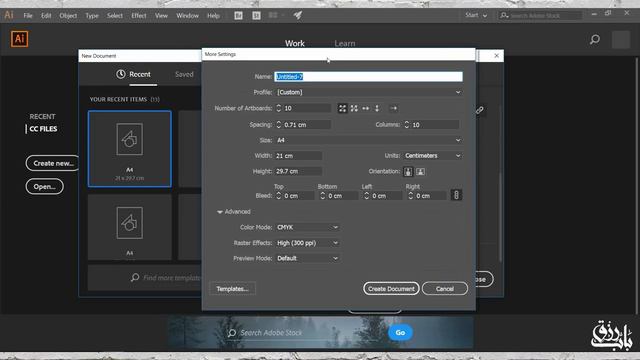This screenshot has height=360, width=640.
Task: Click the Illustrator Ai home logo
Action: pos(19,39)
